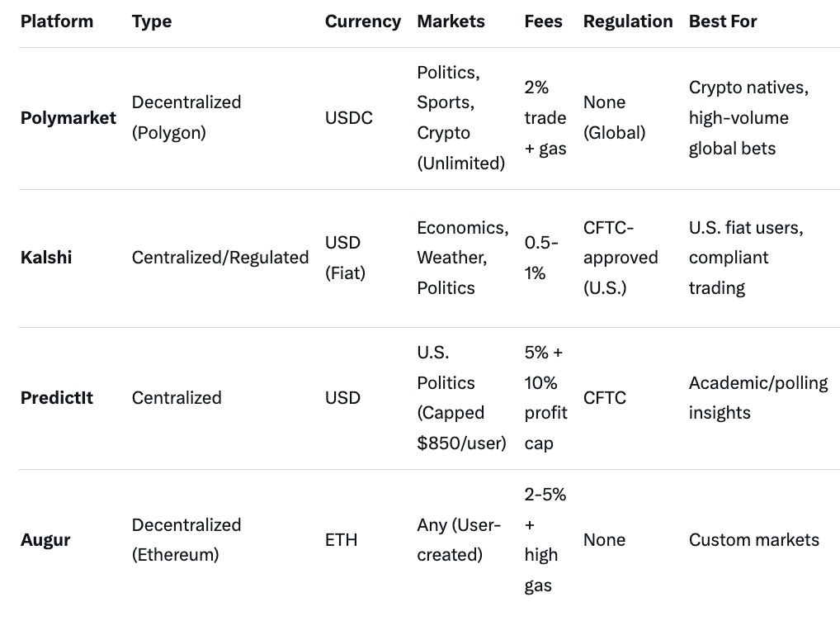Select the Kalshi platform name
Image resolution: width=840 pixels, height=621 pixels.
(46, 258)
